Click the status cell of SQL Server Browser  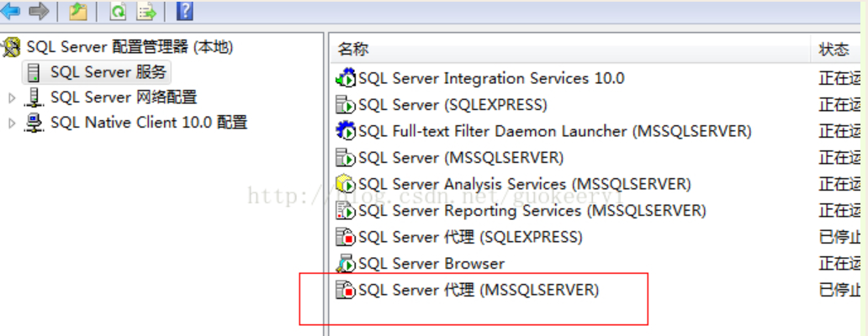(839, 263)
